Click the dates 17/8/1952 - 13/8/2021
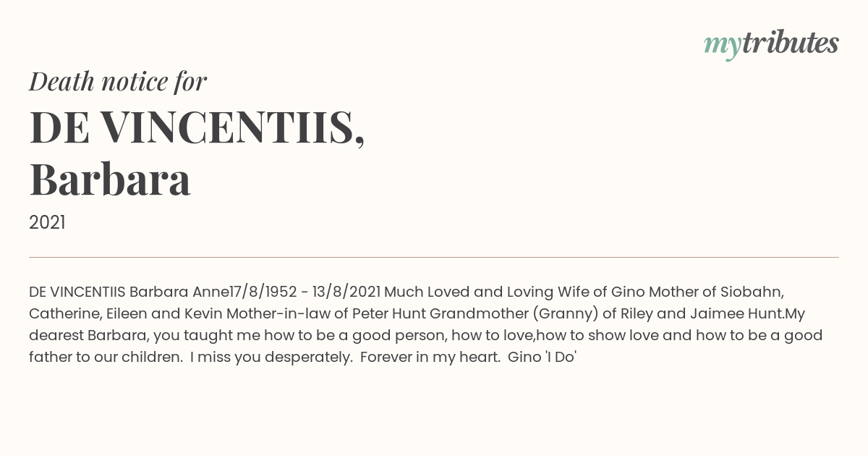 (305, 292)
